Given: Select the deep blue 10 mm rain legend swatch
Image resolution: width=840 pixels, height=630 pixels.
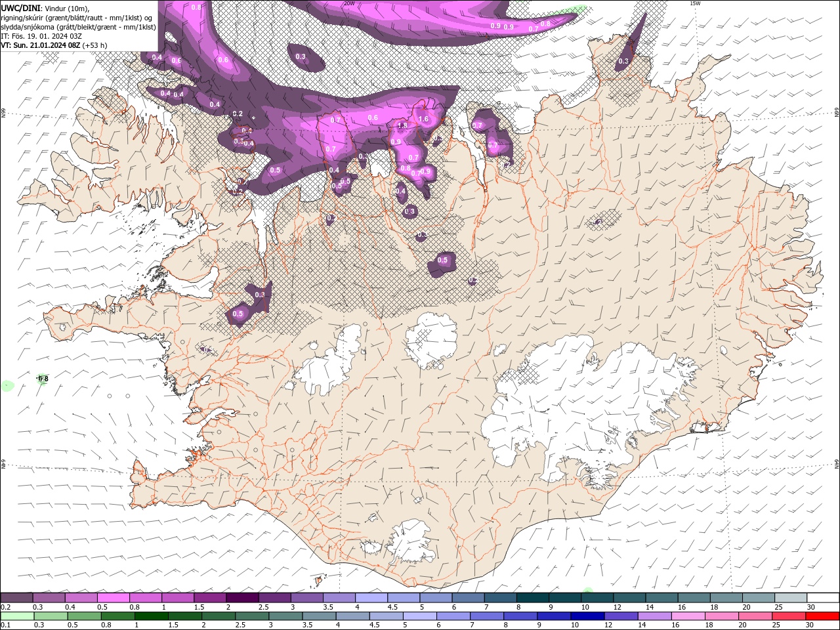Looking at the screenshot, I should point(587,616).
